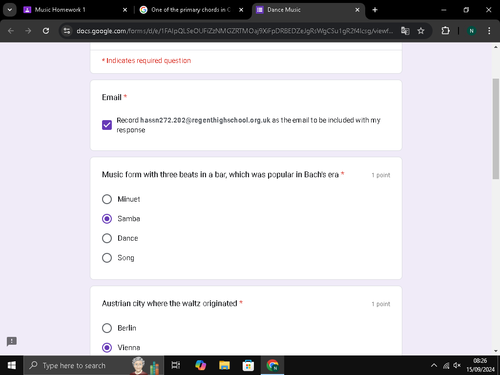Click the address bar URL

235,31
